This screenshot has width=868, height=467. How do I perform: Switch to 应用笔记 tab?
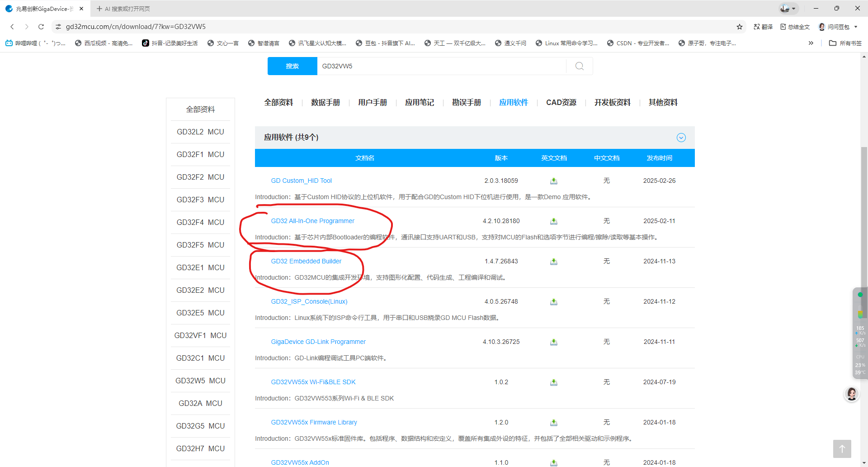point(420,103)
